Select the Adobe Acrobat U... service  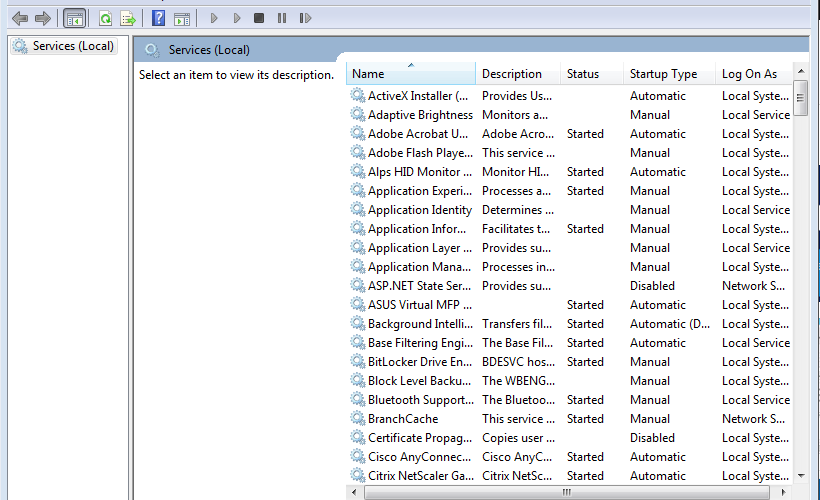pyautogui.click(x=417, y=134)
